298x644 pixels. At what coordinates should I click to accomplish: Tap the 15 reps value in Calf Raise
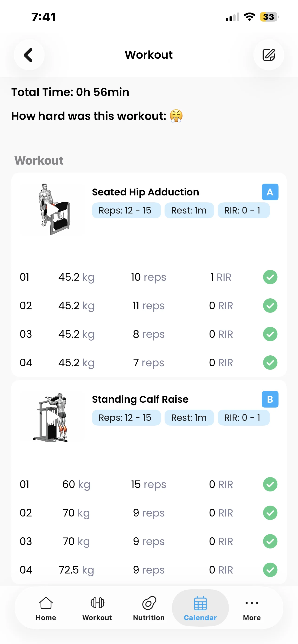(x=149, y=484)
